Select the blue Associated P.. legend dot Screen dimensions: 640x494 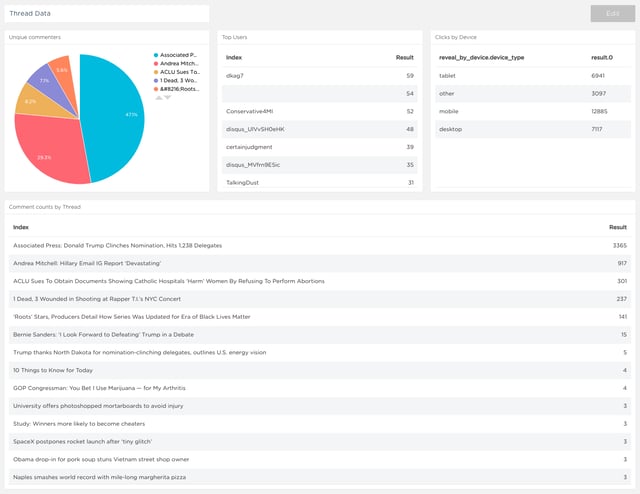pyautogui.click(x=156, y=55)
